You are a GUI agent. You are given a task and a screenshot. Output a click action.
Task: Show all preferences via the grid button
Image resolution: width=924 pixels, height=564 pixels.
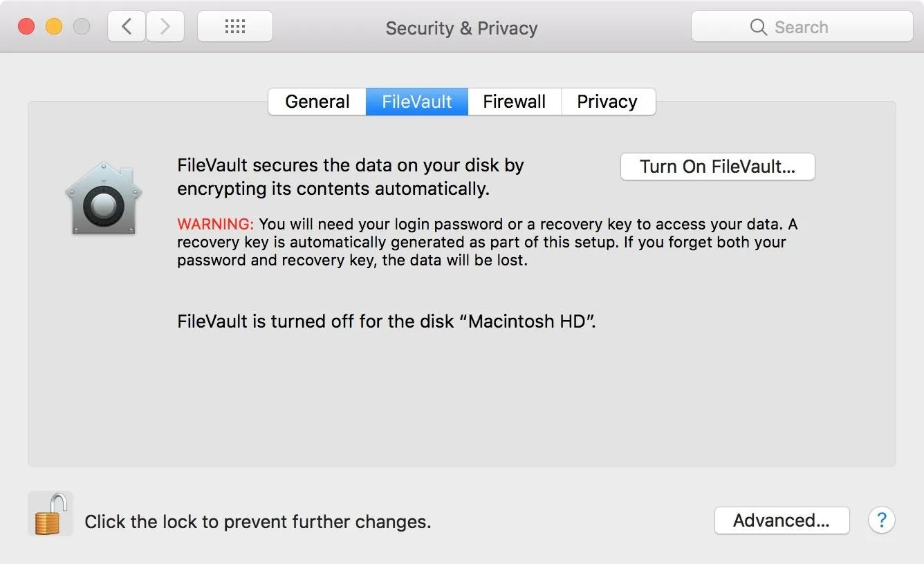tap(235, 27)
